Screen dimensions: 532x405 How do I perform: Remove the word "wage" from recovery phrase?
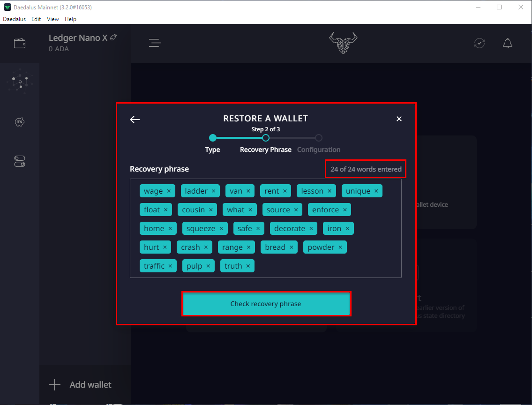[169, 191]
